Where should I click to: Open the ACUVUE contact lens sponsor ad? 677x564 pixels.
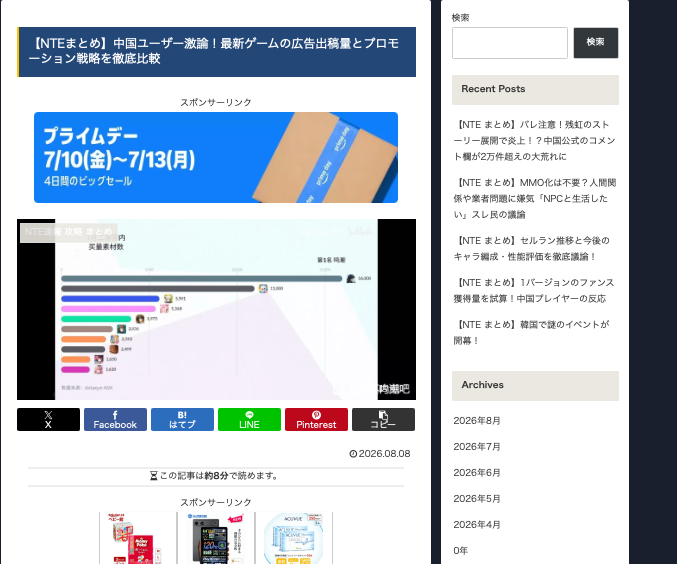pos(294,538)
